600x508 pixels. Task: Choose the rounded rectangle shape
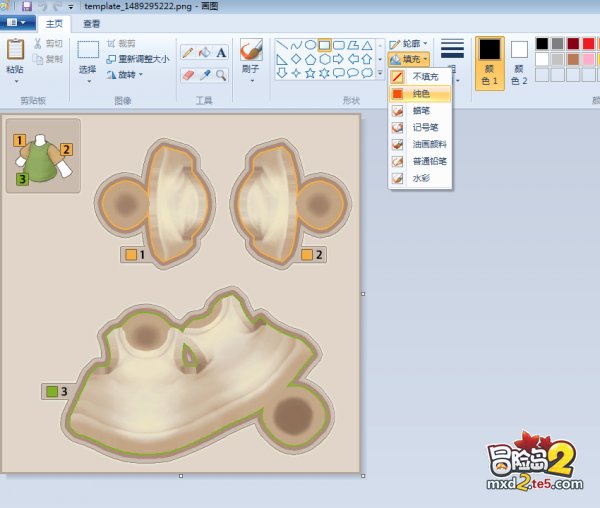pos(339,46)
